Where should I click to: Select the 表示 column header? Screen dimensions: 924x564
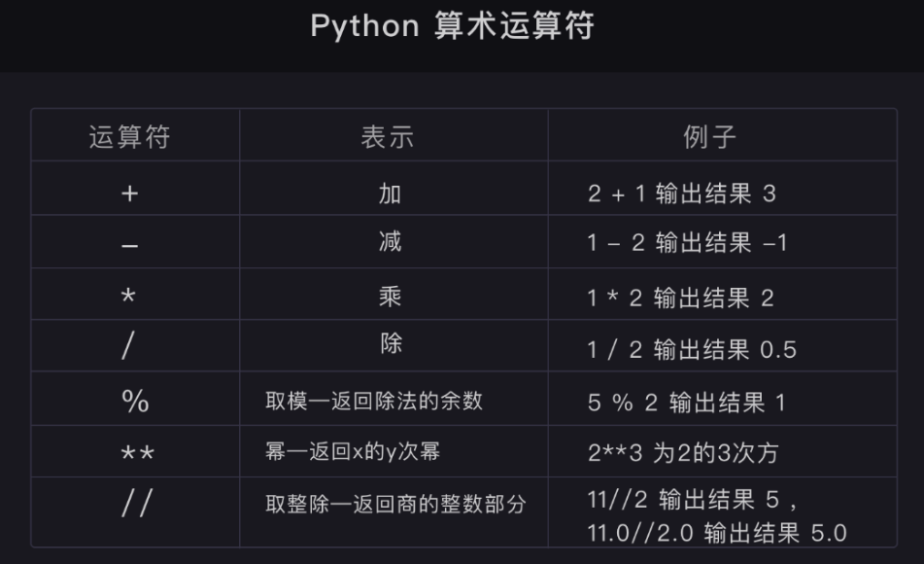(388, 137)
